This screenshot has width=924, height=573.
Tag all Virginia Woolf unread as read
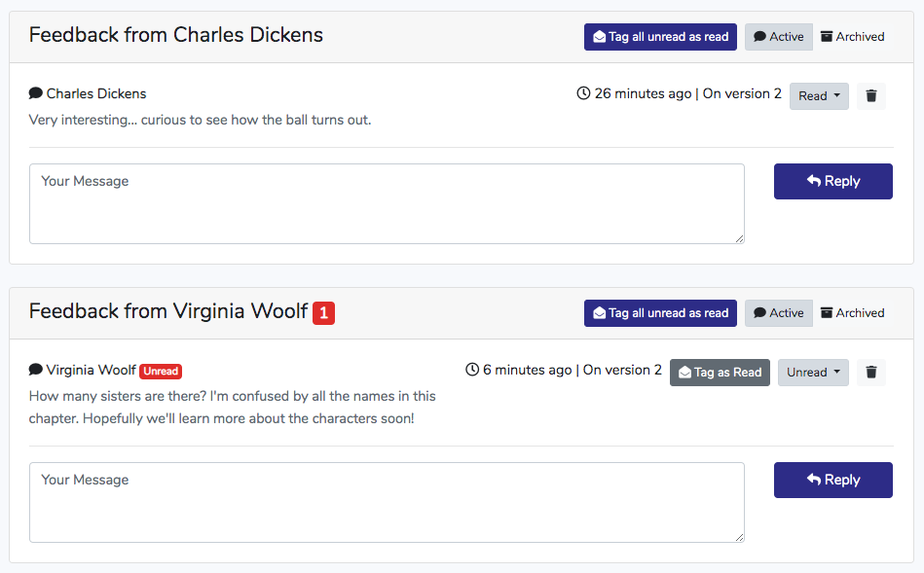coord(660,313)
